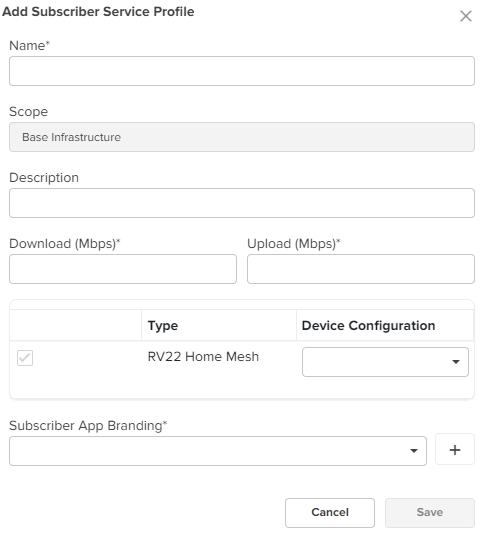Click the caret arrow in Device Configuration cell
480x534 pixels.
[x=455, y=362]
